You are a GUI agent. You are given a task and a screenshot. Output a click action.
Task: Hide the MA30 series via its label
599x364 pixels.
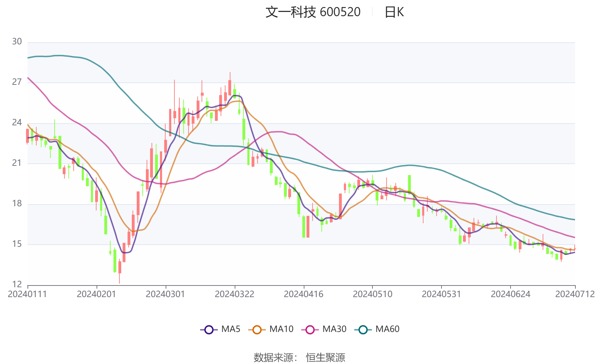334,329
